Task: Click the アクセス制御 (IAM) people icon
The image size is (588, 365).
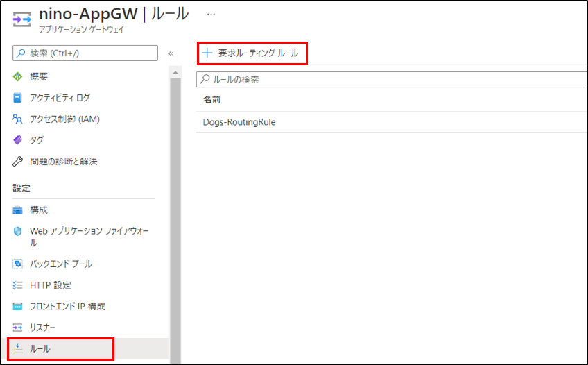Action: tap(17, 119)
